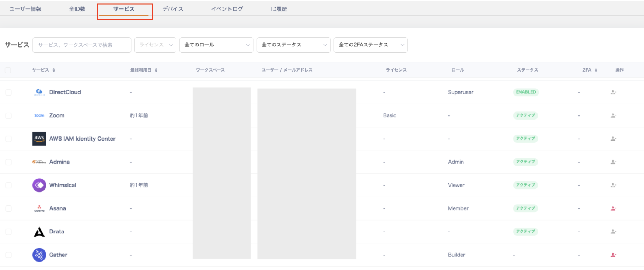This screenshot has height=270, width=644.
Task: Open the ライセンス filter dropdown
Action: tap(155, 45)
